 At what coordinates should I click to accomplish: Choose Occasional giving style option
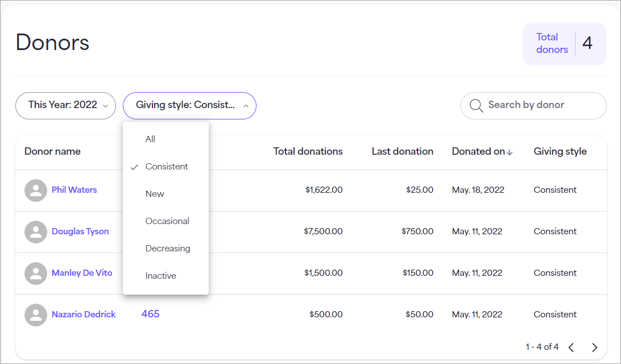(x=165, y=221)
